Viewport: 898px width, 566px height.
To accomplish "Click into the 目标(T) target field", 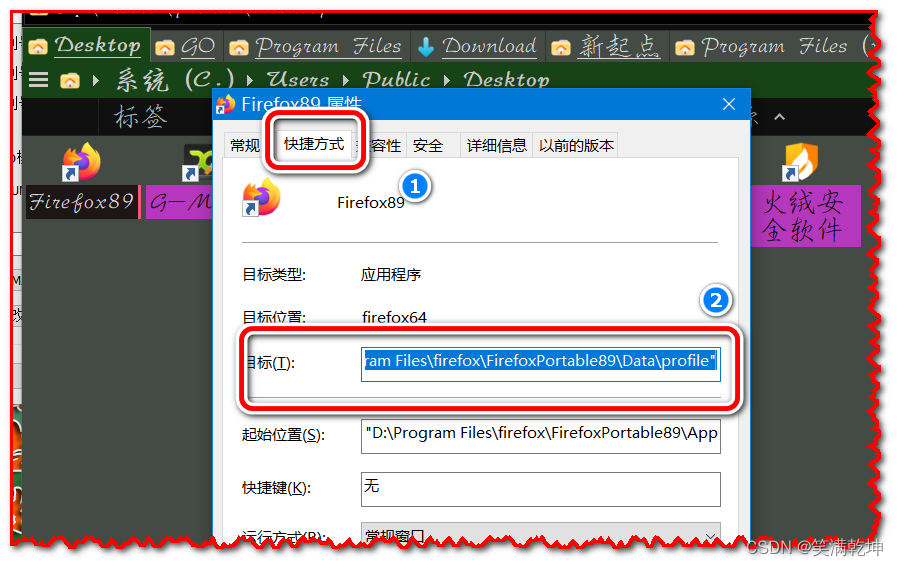I will tap(541, 364).
